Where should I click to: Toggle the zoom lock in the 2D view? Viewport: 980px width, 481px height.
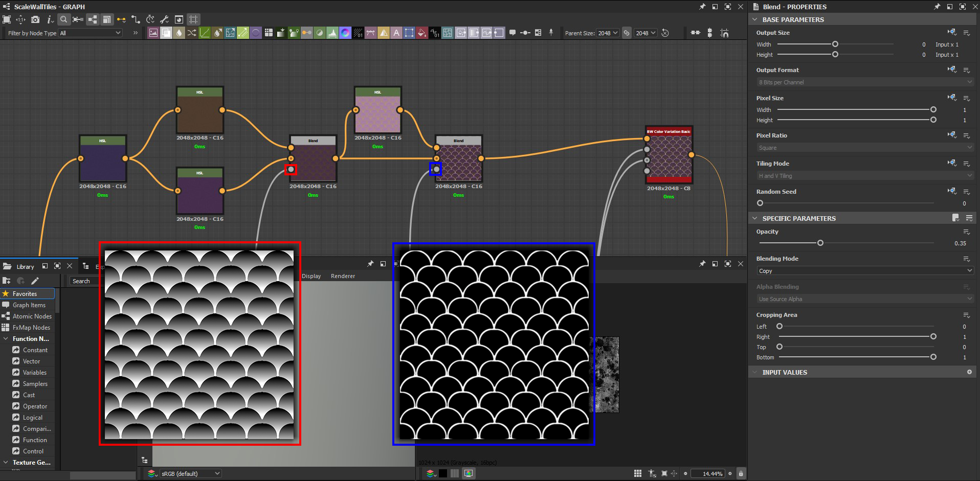[742, 473]
